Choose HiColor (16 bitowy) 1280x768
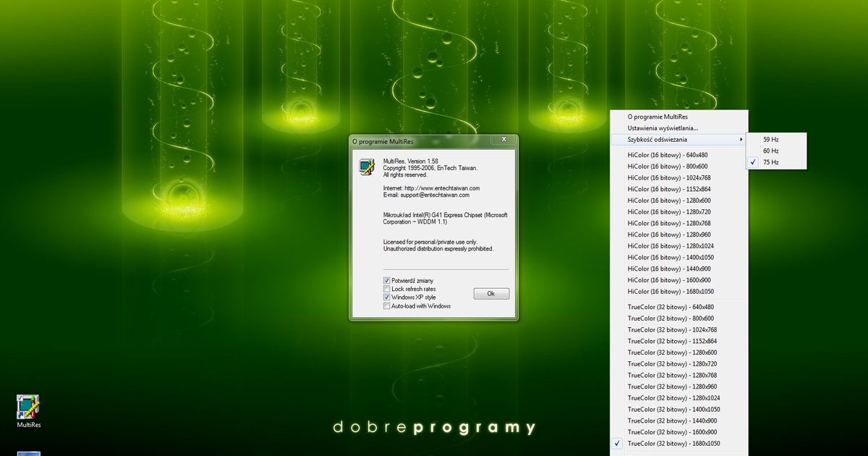The width and height of the screenshot is (868, 456). pyautogui.click(x=679, y=224)
